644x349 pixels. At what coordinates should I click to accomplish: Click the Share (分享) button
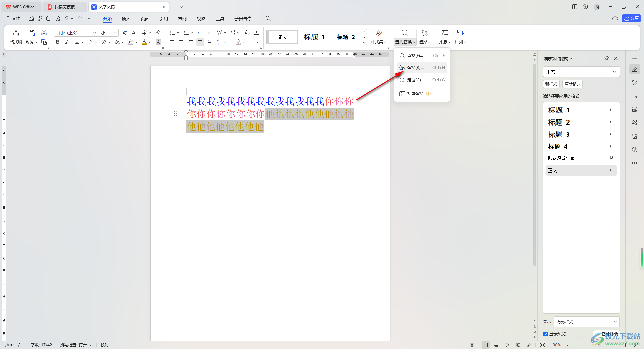click(631, 18)
